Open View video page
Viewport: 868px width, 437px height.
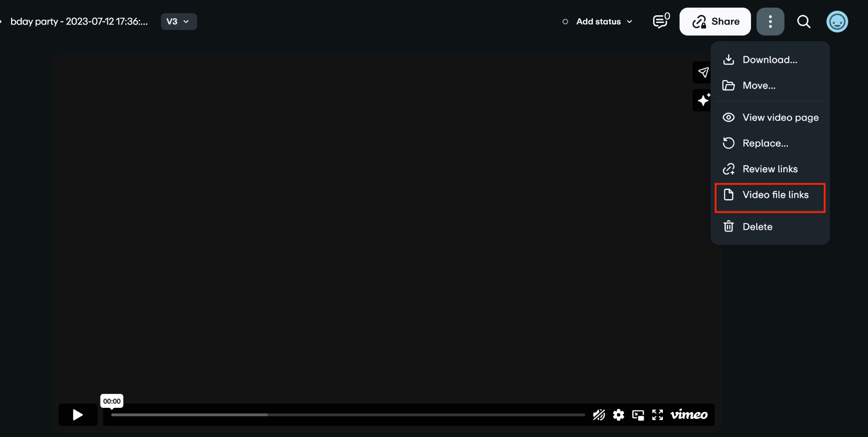pos(781,117)
